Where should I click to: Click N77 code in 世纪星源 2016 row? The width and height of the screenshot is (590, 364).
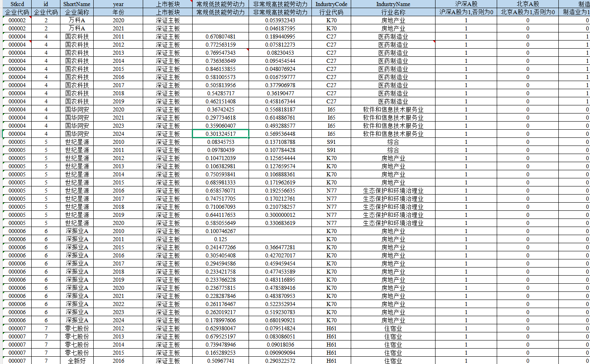331,191
